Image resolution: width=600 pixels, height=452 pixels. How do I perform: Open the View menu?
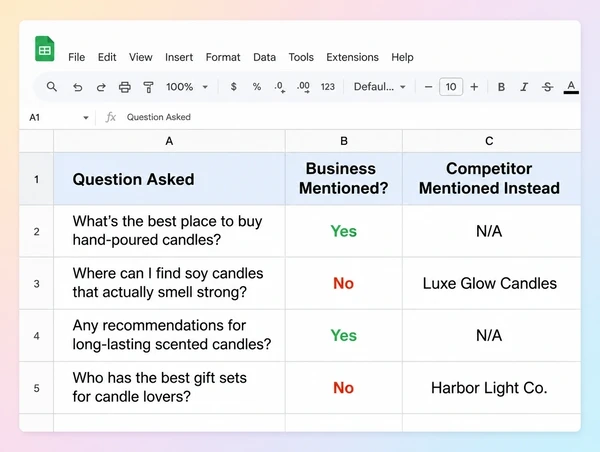[140, 57]
